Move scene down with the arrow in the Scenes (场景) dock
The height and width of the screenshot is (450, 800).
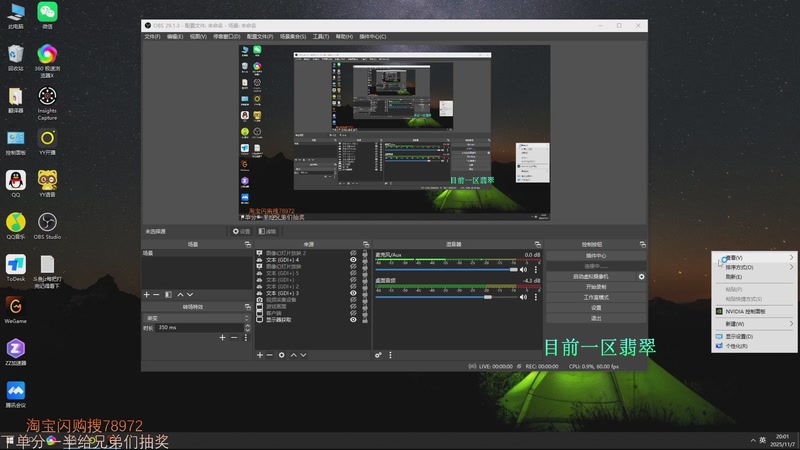point(190,294)
